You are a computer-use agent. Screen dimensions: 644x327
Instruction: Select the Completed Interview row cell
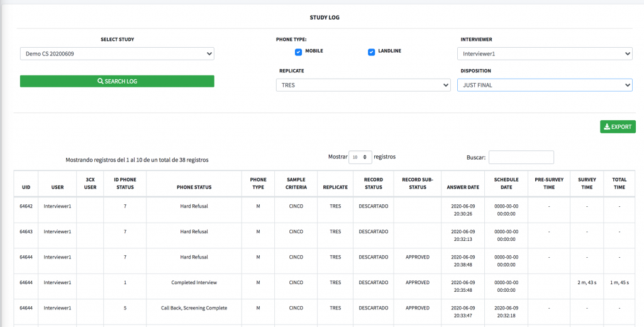click(194, 282)
